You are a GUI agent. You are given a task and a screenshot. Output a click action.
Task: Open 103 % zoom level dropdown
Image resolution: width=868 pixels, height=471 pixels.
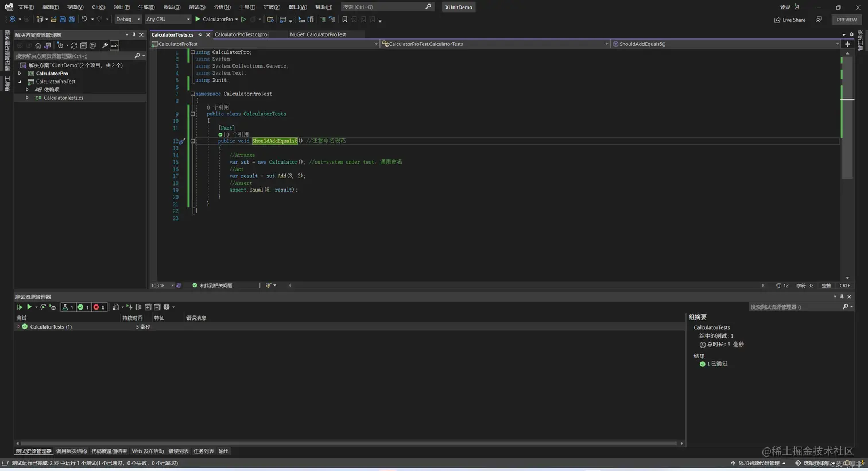tap(162, 285)
